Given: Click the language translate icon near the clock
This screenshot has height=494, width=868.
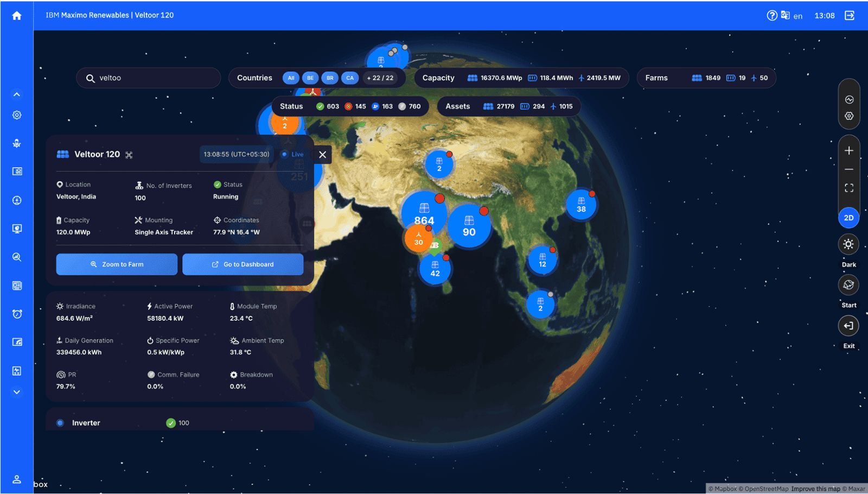Looking at the screenshot, I should [786, 15].
